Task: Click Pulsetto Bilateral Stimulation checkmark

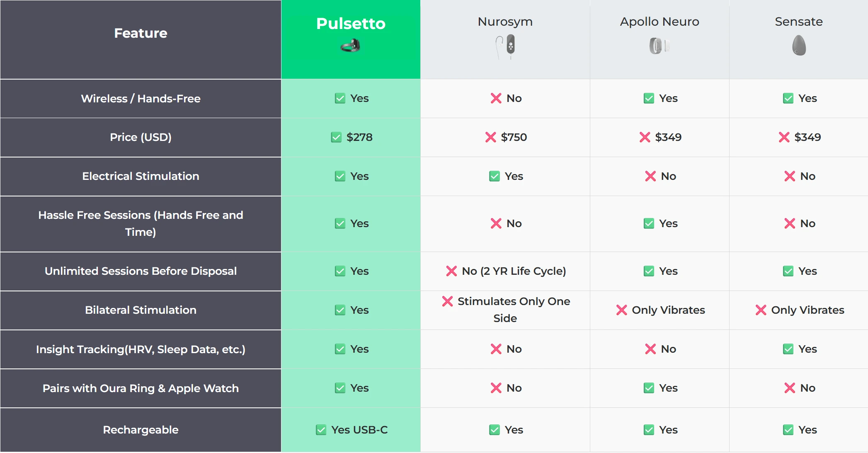Action: [340, 310]
